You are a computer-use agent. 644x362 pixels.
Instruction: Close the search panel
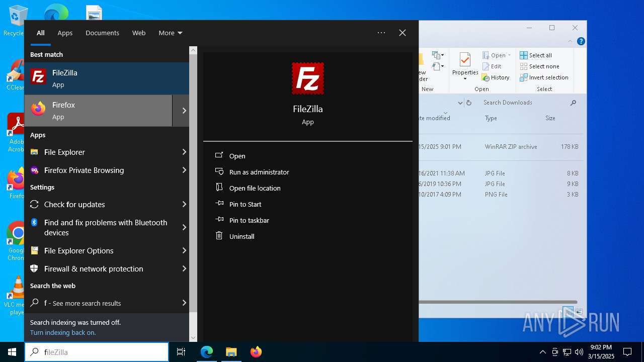[x=403, y=33]
